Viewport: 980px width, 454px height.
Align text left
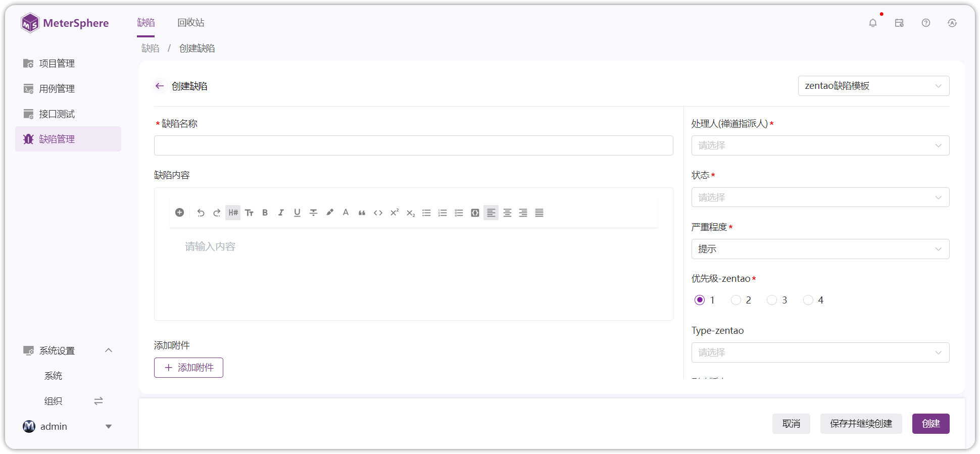click(491, 213)
